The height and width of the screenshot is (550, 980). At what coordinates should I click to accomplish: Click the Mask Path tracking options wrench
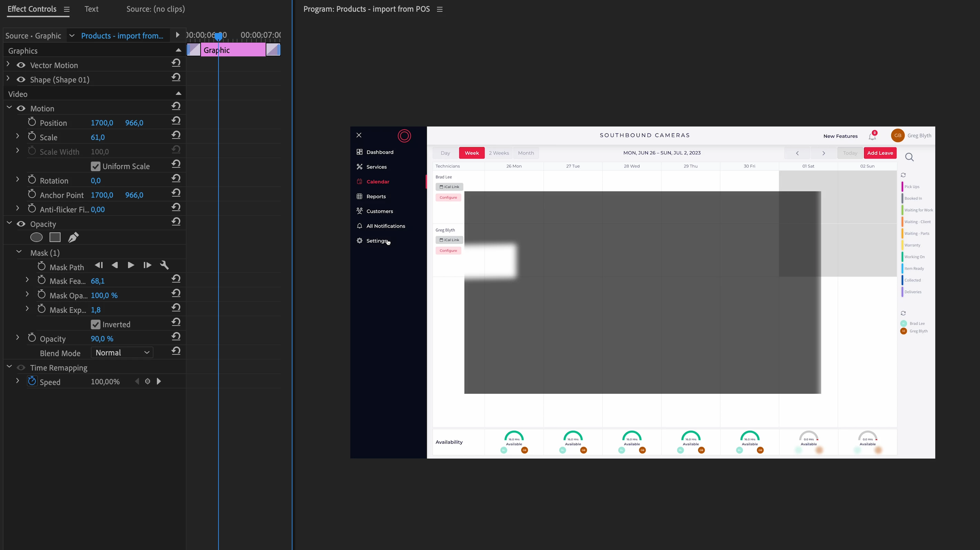coord(164,265)
